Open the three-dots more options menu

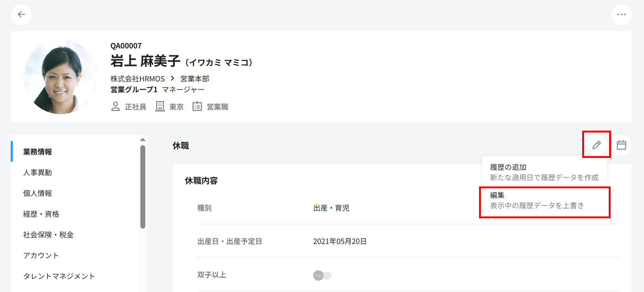tap(621, 14)
